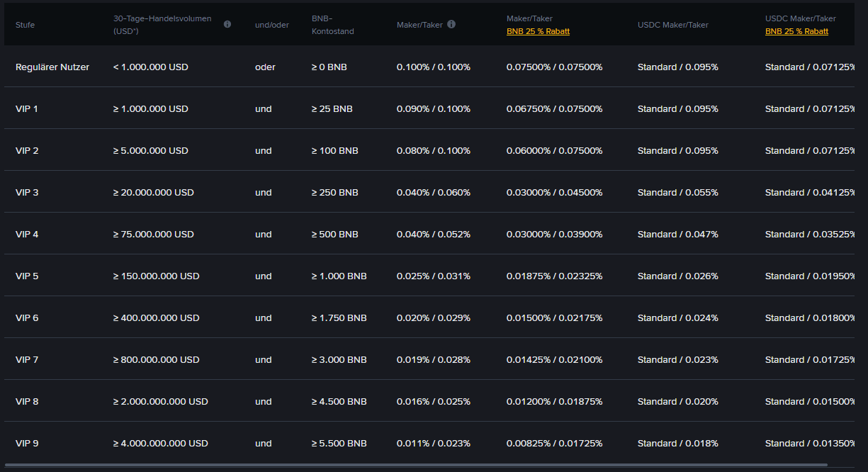Click the USDC Maker/Taker column header
The image size is (868, 472).
click(x=672, y=23)
